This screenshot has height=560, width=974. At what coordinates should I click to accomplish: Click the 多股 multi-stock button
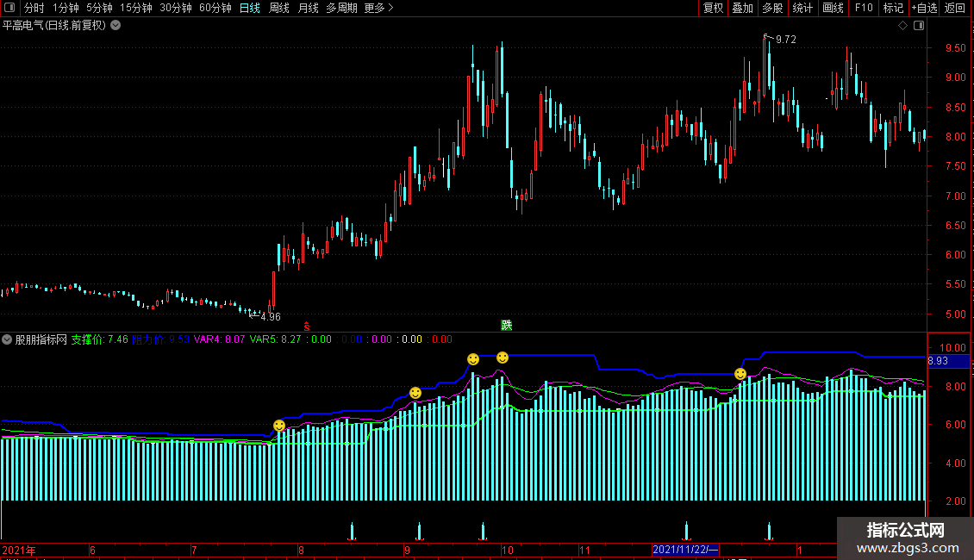tap(772, 8)
